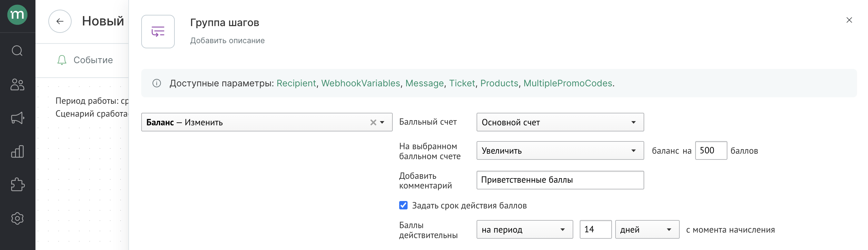Select the Событие tab

pos(85,60)
